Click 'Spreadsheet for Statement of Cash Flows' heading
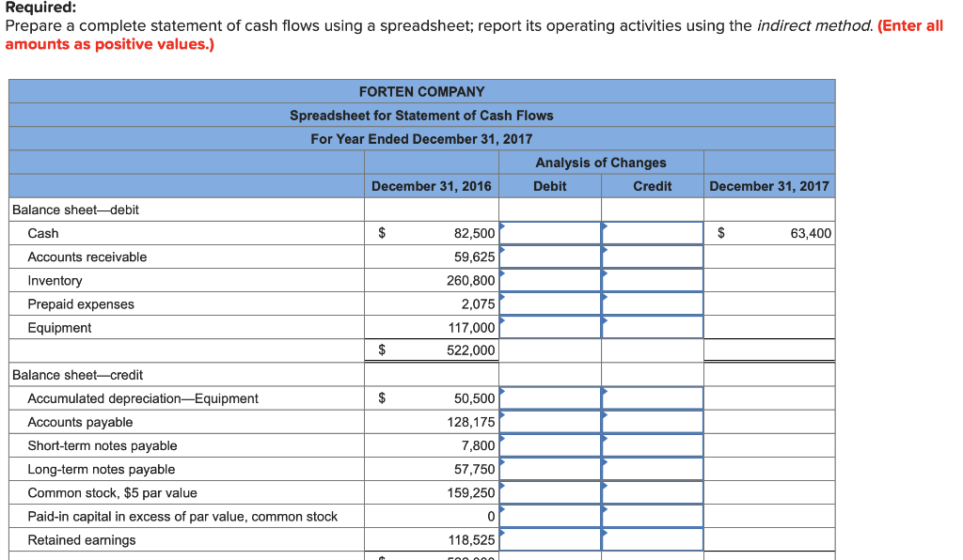Image resolution: width=963 pixels, height=560 pixels. click(421, 116)
